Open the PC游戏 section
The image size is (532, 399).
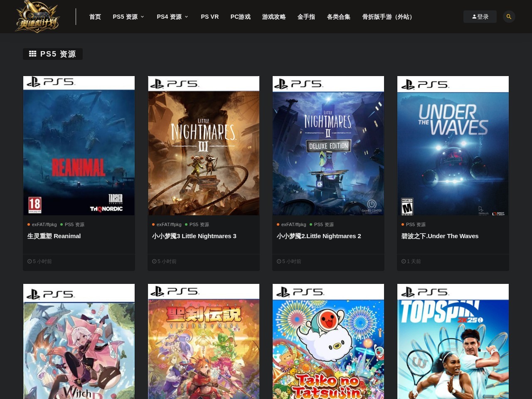pyautogui.click(x=240, y=17)
